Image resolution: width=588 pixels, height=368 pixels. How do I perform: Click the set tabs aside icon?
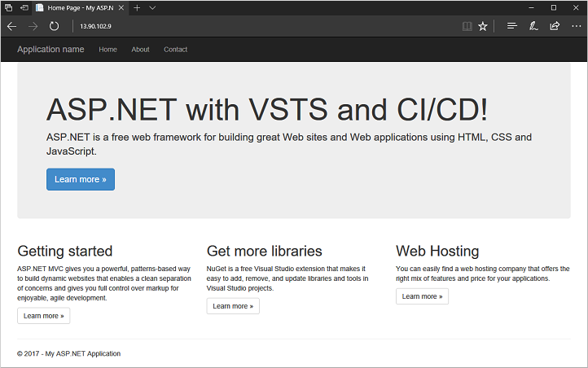pos(24,7)
